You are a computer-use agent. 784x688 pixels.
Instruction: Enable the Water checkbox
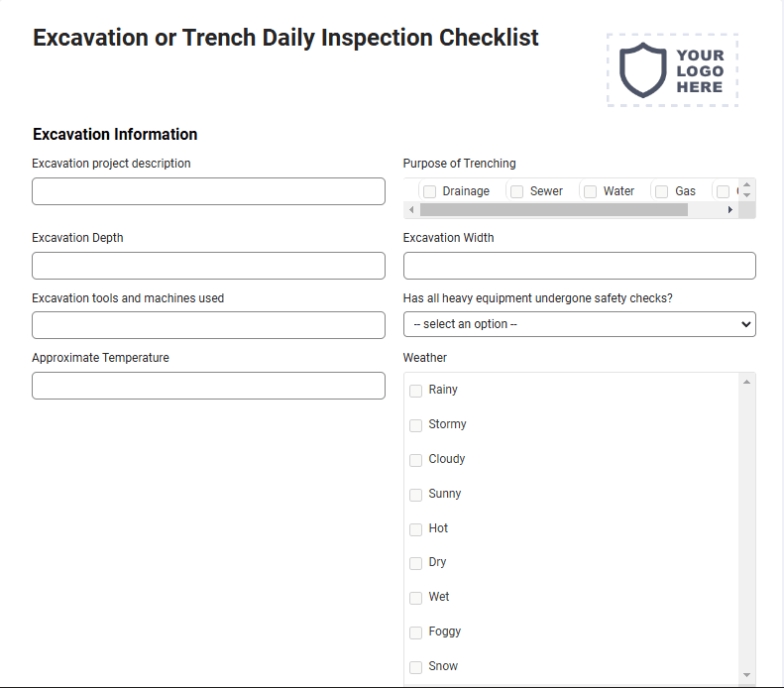pos(590,191)
